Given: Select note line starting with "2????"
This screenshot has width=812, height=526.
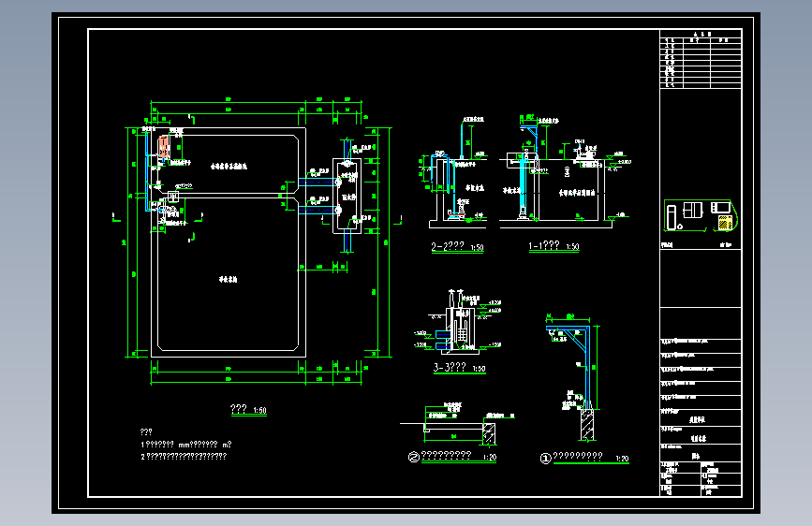Looking at the screenshot, I should [184, 456].
